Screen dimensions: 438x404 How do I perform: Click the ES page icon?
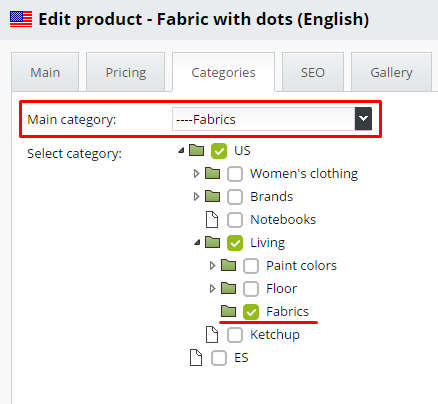tap(196, 358)
